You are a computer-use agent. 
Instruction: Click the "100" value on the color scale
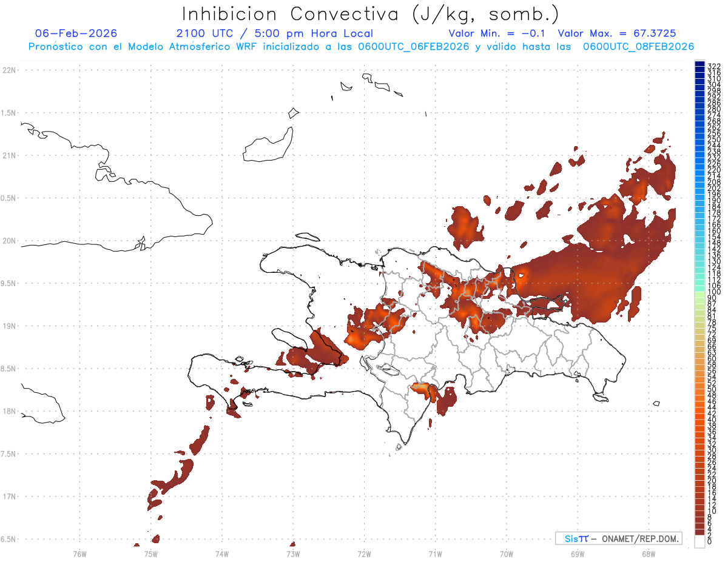coord(714,292)
